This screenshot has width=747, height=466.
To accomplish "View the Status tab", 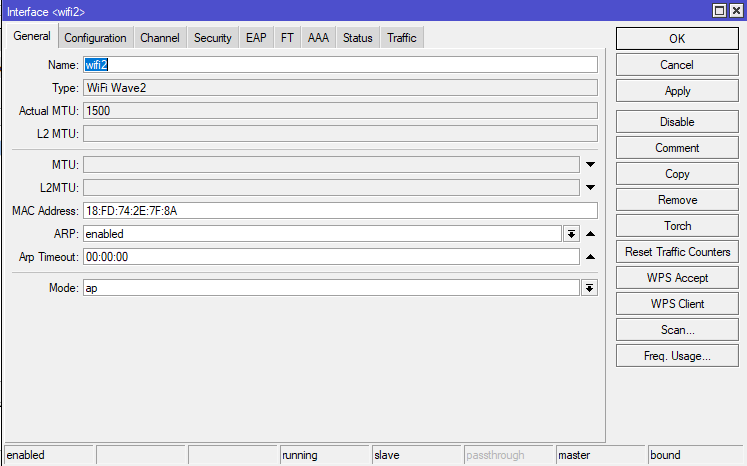I will [x=357, y=38].
